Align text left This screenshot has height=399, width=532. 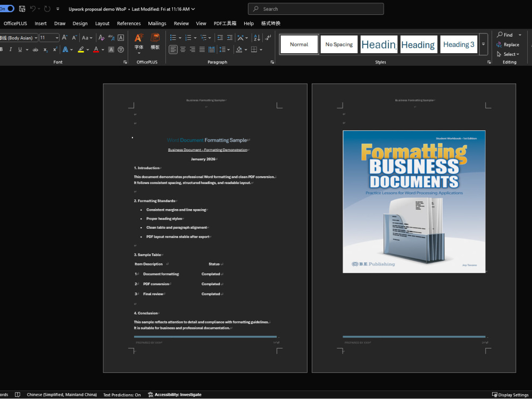pyautogui.click(x=173, y=49)
